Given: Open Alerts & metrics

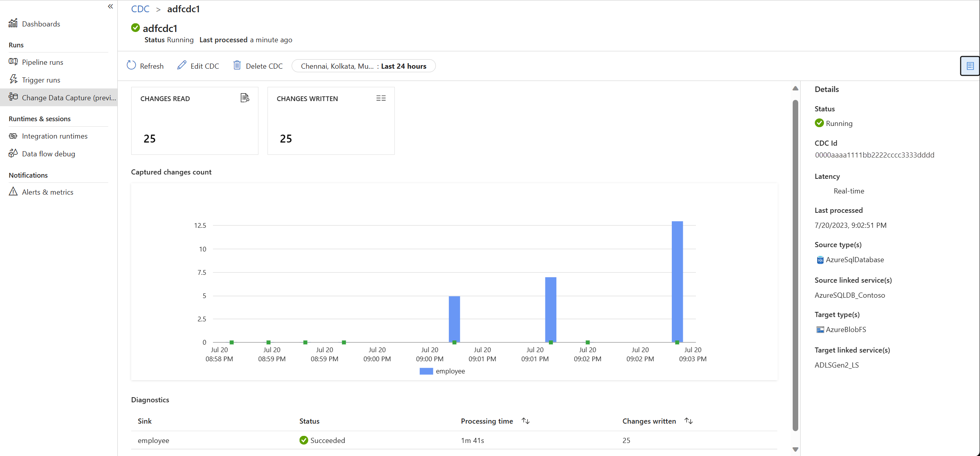Looking at the screenshot, I should coord(48,192).
